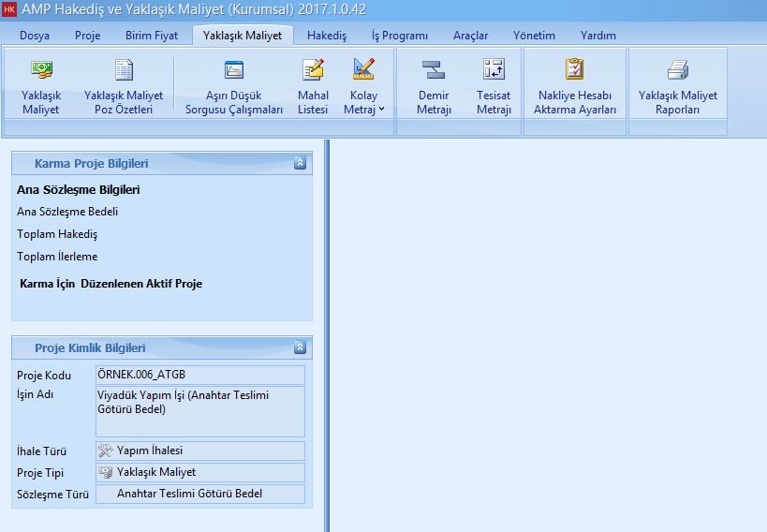Open Aşırı Düşük Sorgusu Çalışmaları

tap(233, 85)
